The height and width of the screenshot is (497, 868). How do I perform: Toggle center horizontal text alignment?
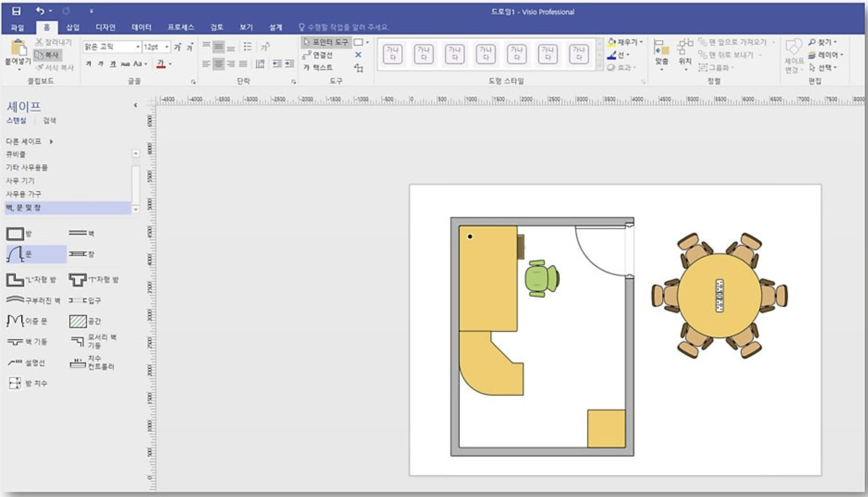(x=218, y=64)
